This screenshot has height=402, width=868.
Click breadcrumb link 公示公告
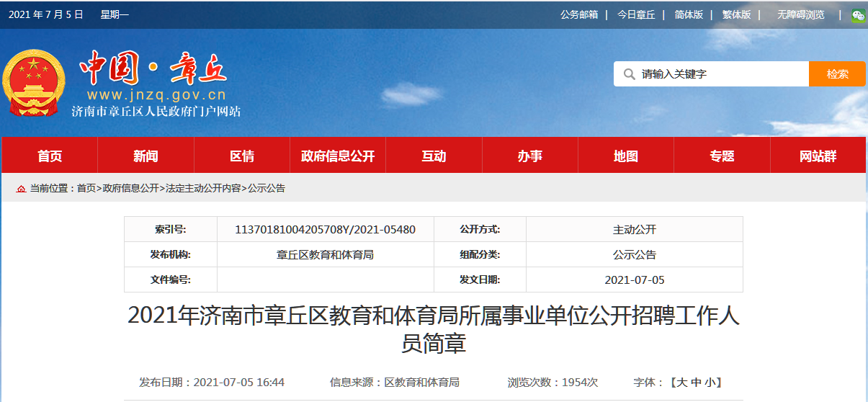point(267,189)
